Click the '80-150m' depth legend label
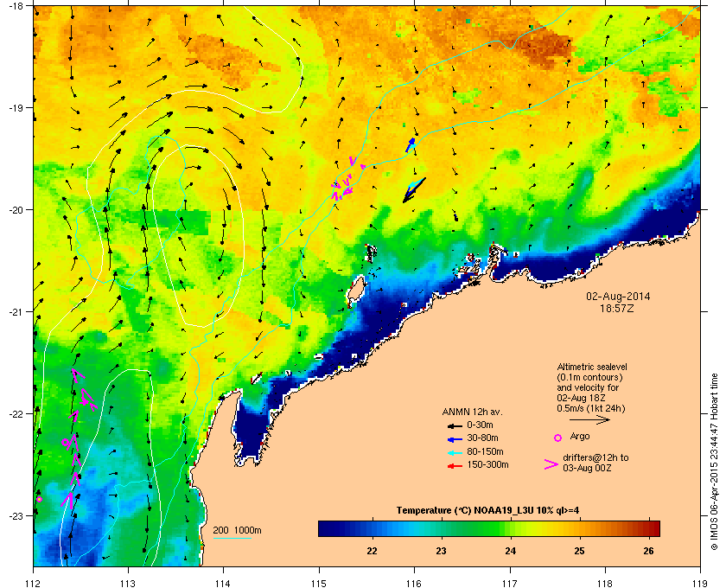Screen dimensions: 726x588 pyautogui.click(x=485, y=451)
